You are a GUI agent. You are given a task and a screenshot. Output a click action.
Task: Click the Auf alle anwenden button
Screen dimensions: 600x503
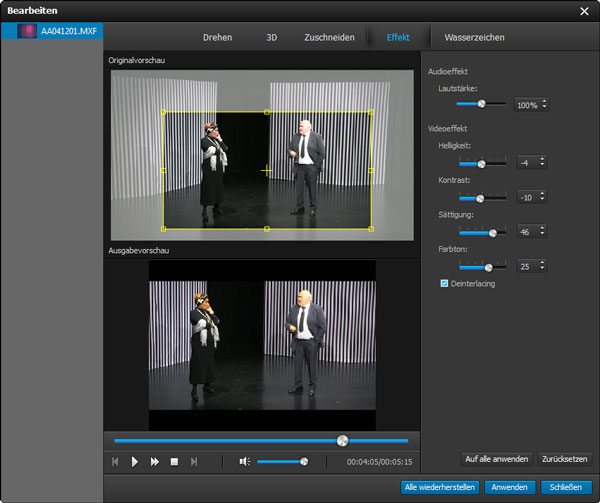(496, 459)
